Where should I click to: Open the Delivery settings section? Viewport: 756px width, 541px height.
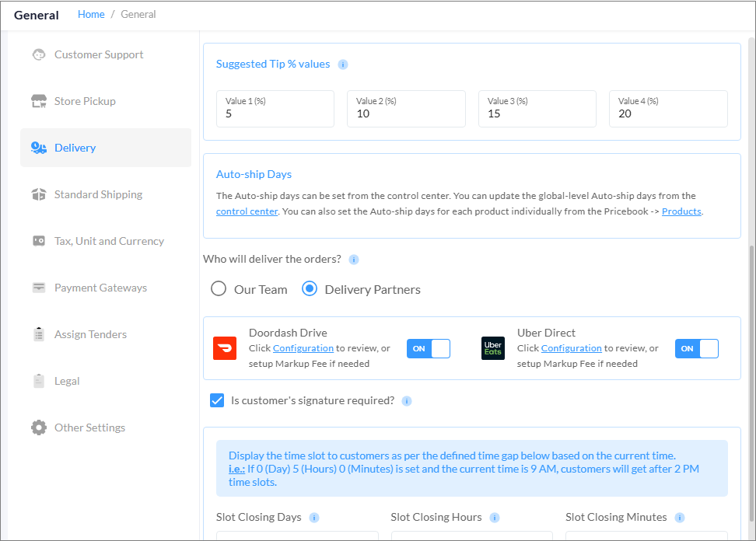click(x=106, y=148)
